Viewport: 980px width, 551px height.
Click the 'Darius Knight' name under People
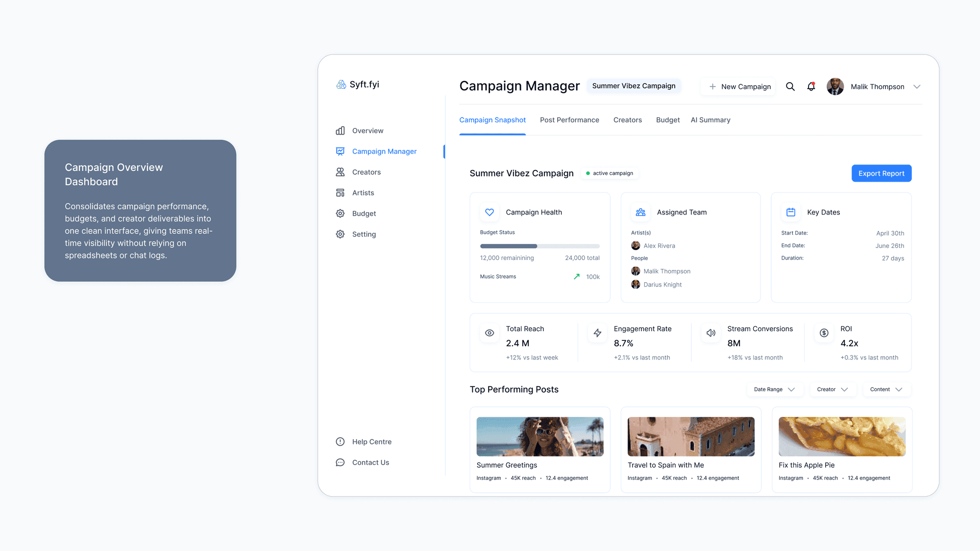coord(662,285)
